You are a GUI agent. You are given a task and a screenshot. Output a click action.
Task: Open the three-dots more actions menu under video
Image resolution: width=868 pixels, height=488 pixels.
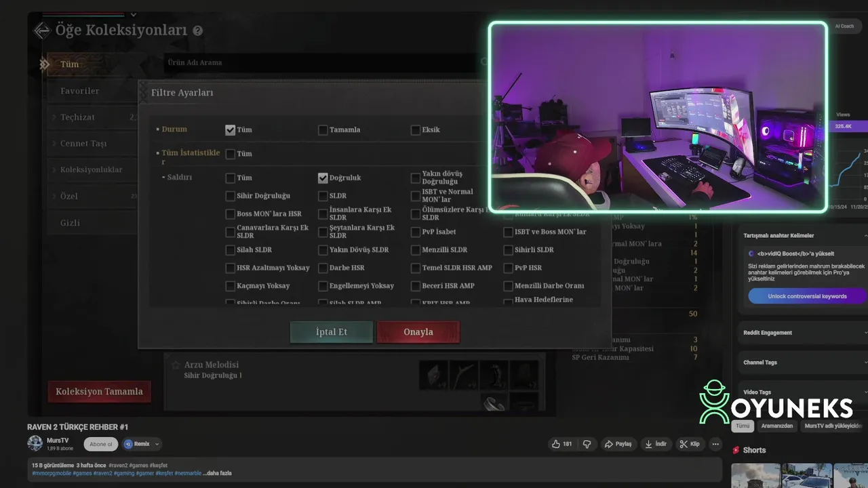715,444
